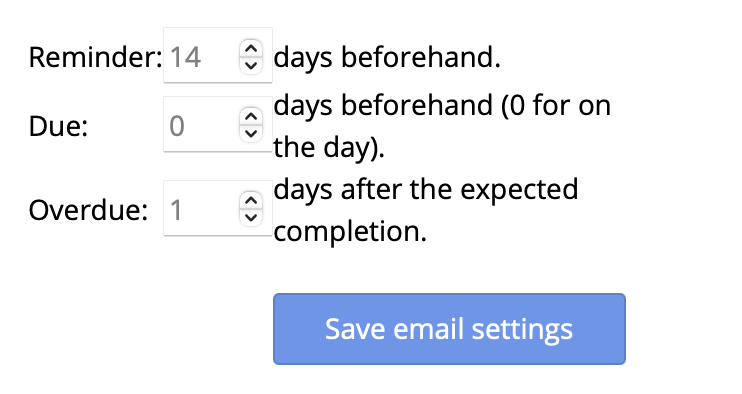Decrease the Reminder days with down arrow
This screenshot has height=394, width=742.
tap(251, 65)
